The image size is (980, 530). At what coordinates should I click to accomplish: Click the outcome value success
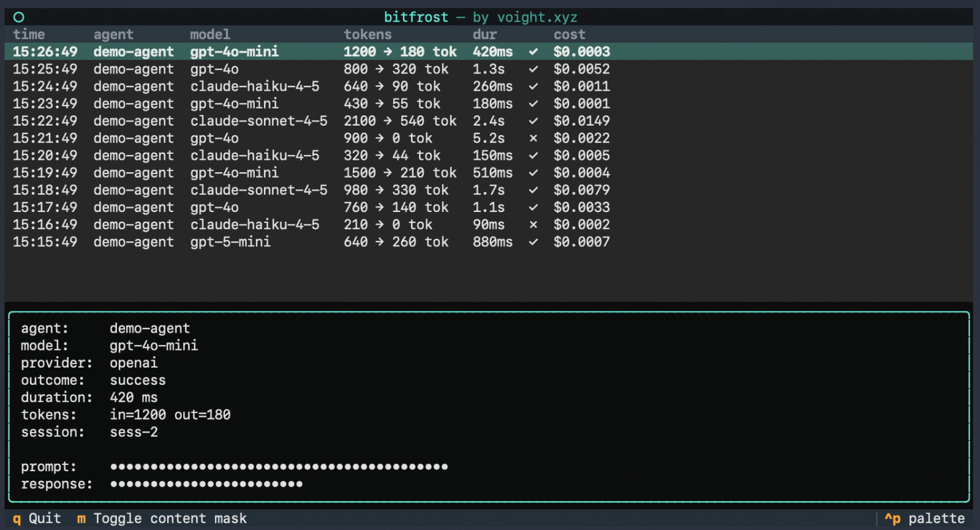point(138,380)
